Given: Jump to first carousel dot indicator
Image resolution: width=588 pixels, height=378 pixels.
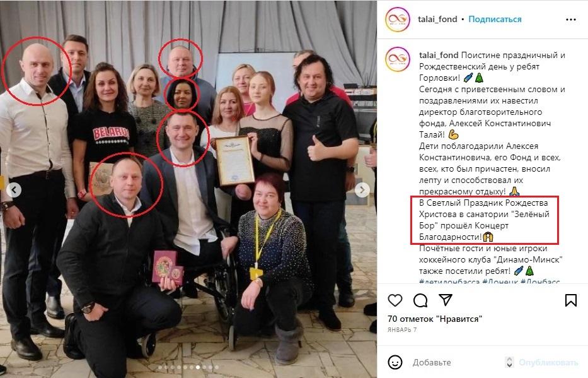Looking at the screenshot, I should [161, 367].
